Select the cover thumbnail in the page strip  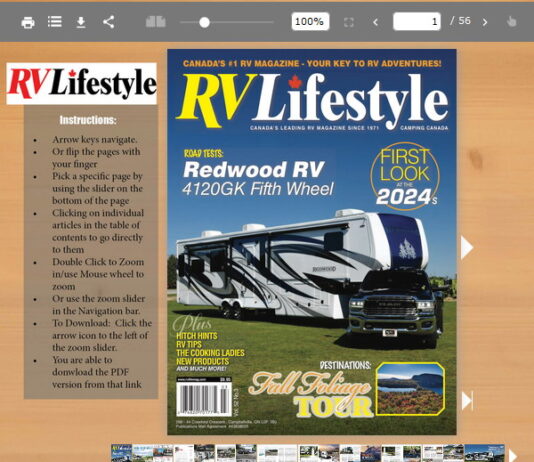[122, 453]
